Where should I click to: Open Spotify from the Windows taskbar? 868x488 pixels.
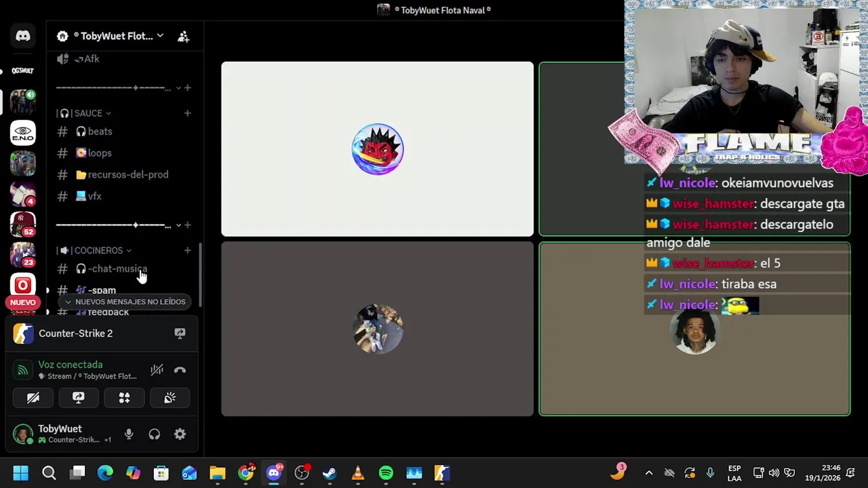[x=386, y=472]
